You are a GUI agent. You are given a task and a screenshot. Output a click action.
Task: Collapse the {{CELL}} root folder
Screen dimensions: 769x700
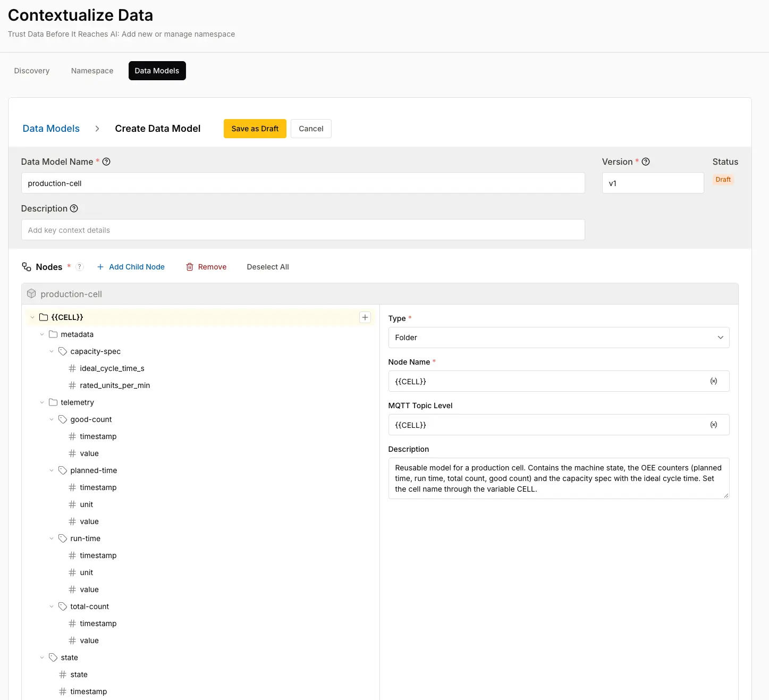pyautogui.click(x=32, y=317)
